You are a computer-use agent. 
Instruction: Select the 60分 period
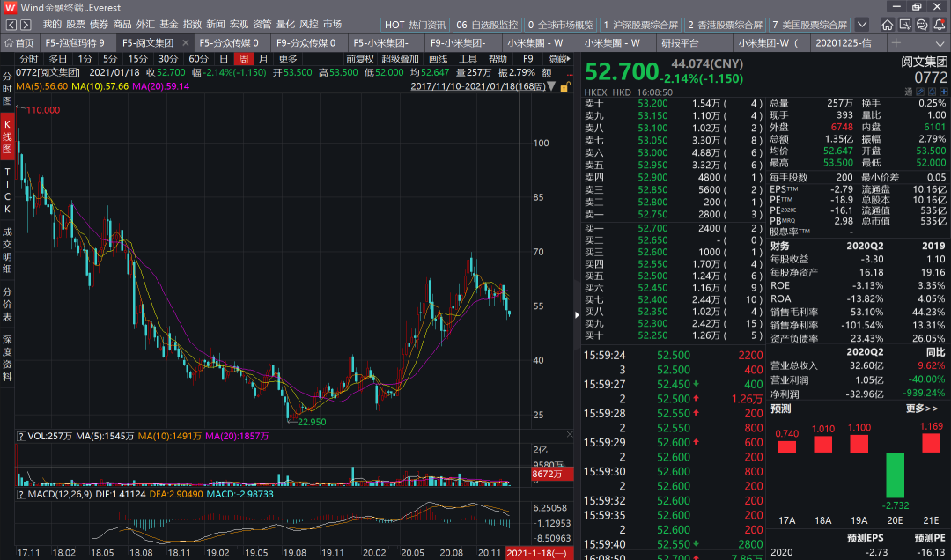click(198, 59)
